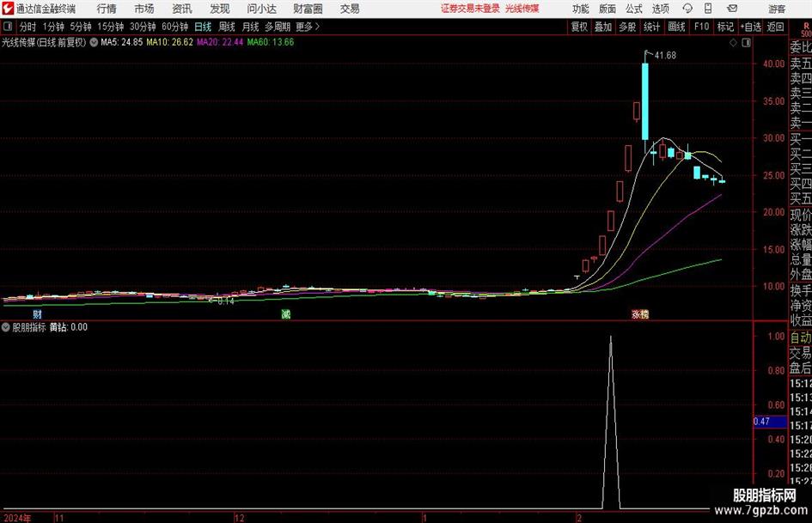Switch to 1分钟 period
The image size is (812, 523).
point(53,27)
